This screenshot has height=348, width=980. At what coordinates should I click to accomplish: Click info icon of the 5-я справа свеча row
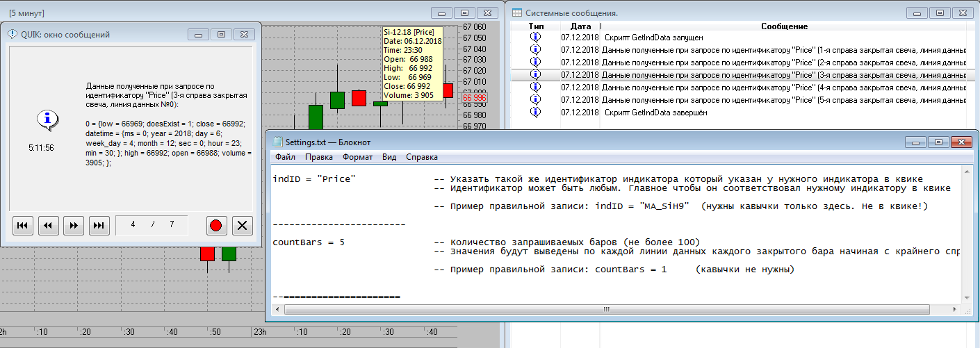click(x=535, y=100)
